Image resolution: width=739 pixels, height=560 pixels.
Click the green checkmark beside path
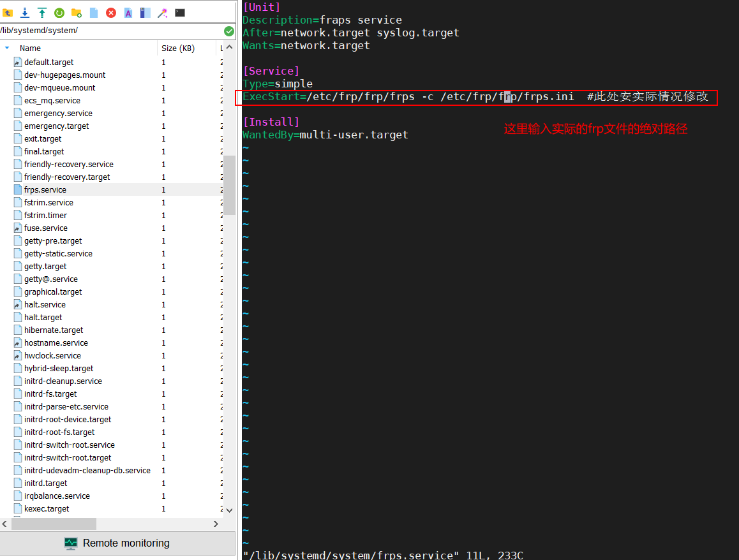tap(229, 31)
